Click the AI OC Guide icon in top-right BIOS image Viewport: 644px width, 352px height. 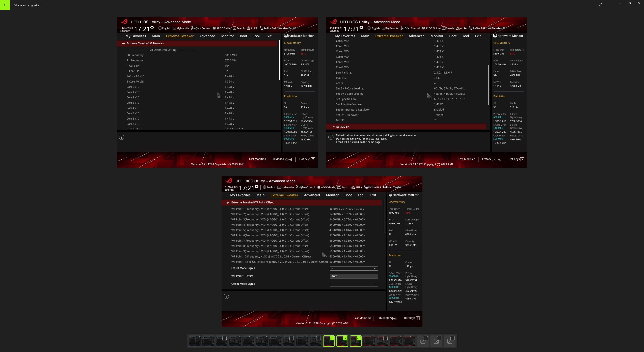[x=423, y=28]
